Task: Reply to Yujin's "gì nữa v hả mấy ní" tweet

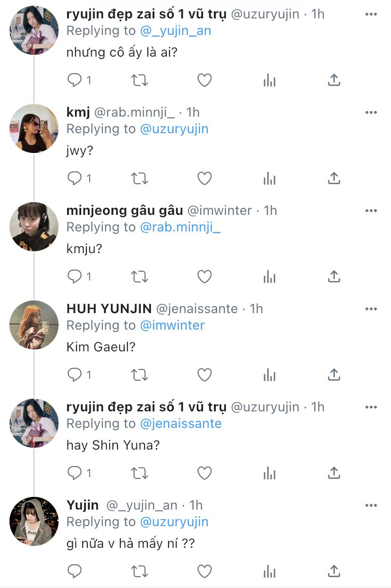Action: pos(75,571)
